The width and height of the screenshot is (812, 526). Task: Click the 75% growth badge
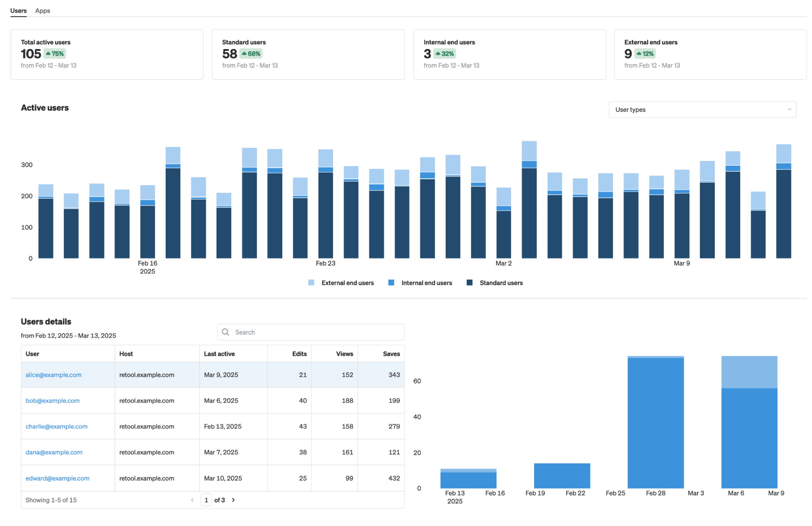(55, 54)
